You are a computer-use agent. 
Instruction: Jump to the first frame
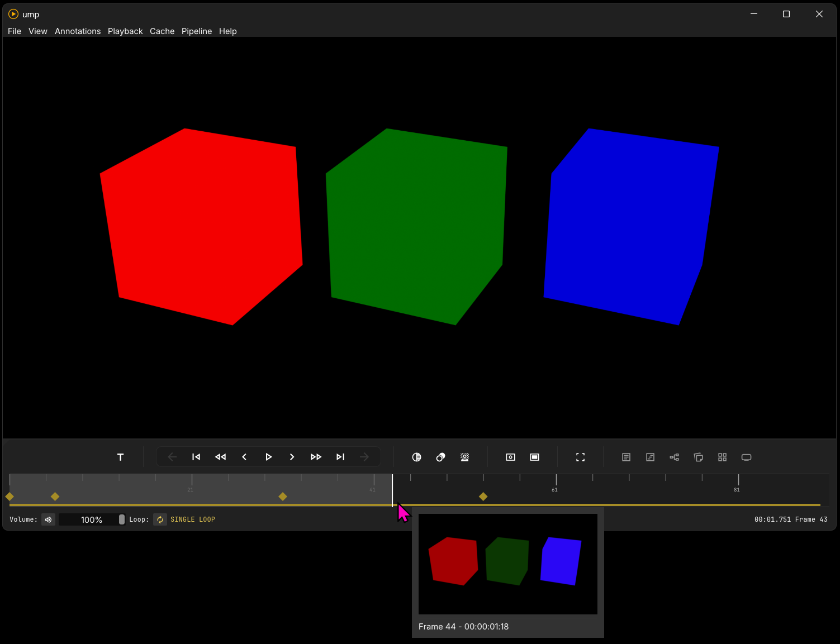click(x=196, y=457)
